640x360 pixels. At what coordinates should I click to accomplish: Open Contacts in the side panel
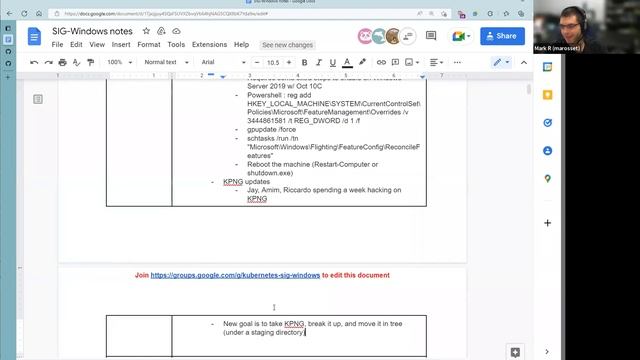[x=547, y=151]
